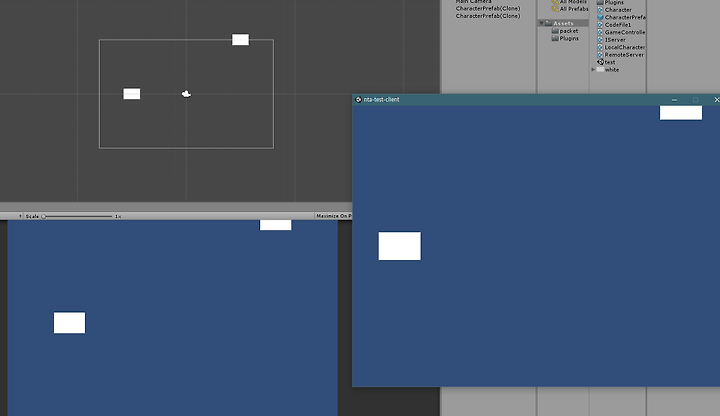The height and width of the screenshot is (416, 720).
Task: Click the nta-test-client window title
Action: pos(381,99)
